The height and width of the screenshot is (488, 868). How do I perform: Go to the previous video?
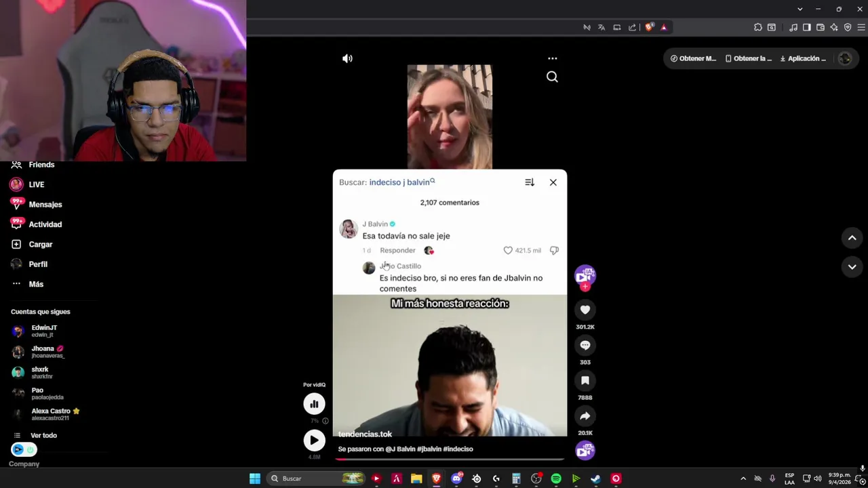click(852, 238)
